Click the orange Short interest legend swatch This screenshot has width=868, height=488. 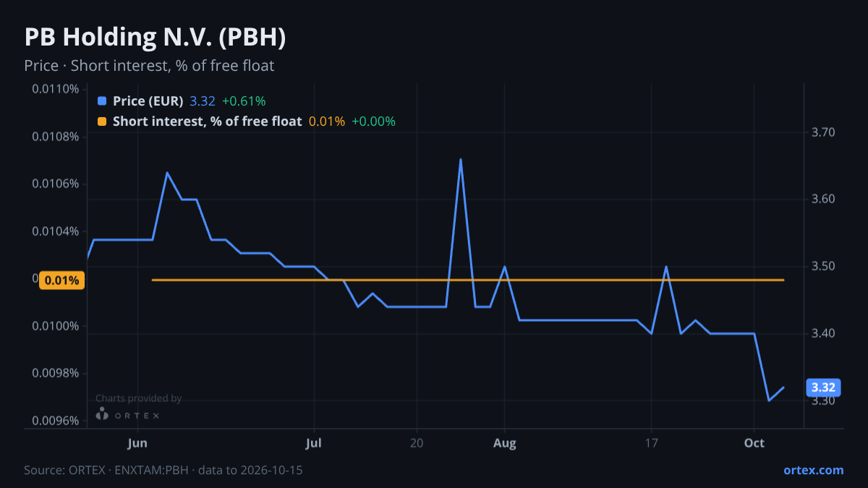click(x=102, y=121)
